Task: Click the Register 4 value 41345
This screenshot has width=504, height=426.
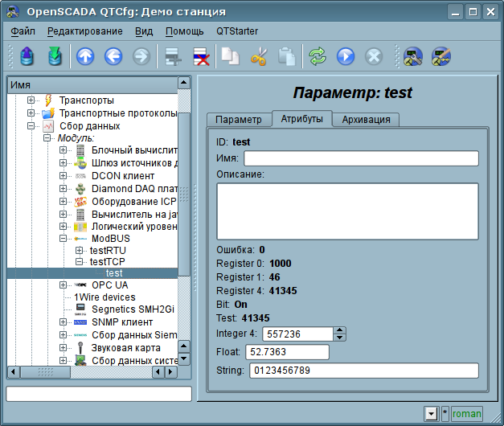Action: tap(283, 291)
